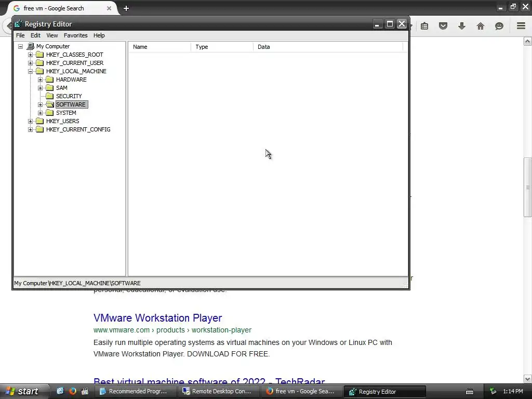Switch to Remote Desktop Connection taskbar item
The image size is (532, 399).
(218, 391)
